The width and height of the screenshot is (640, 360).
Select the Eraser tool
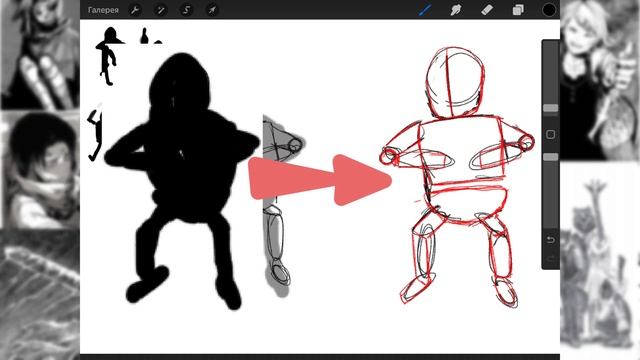(487, 10)
